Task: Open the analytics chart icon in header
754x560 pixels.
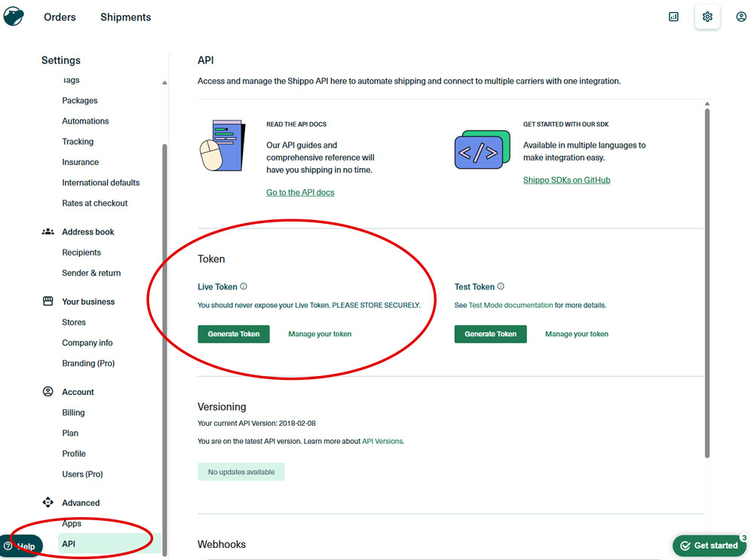Action: pos(674,17)
